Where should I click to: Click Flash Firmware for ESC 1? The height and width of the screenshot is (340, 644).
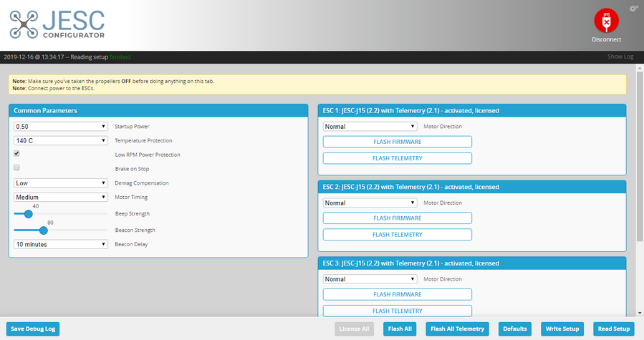click(397, 142)
